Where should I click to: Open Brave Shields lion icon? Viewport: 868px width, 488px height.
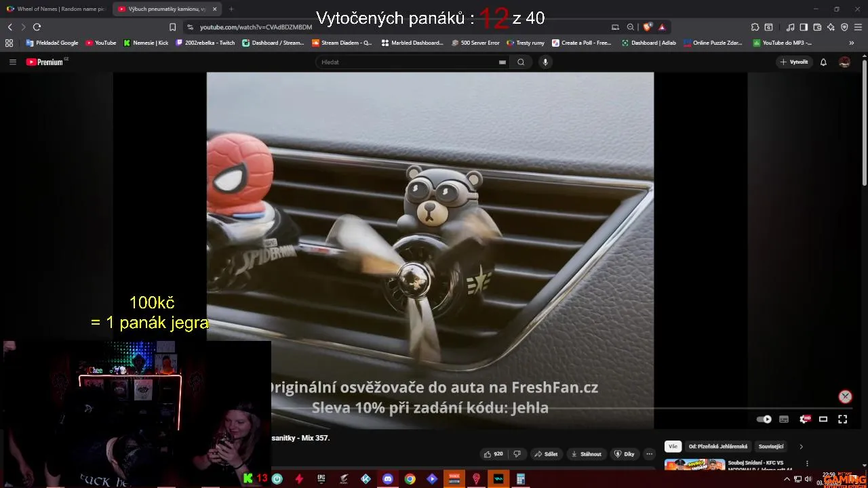pos(647,27)
